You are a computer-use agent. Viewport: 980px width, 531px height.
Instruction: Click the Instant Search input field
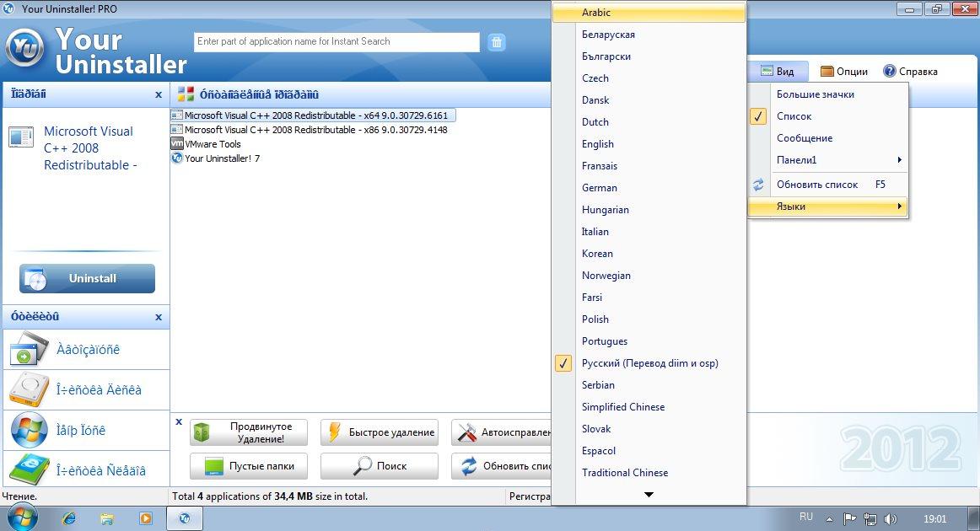coord(337,42)
